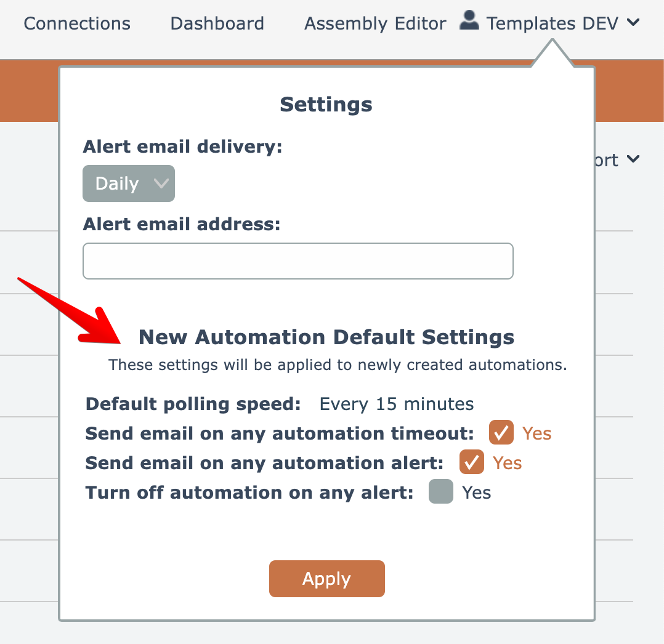664x644 pixels.
Task: Open the Assembly Editor
Action: 375,24
